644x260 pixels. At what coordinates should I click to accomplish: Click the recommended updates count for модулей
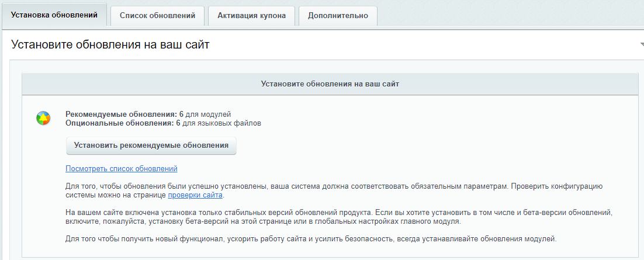tap(181, 115)
